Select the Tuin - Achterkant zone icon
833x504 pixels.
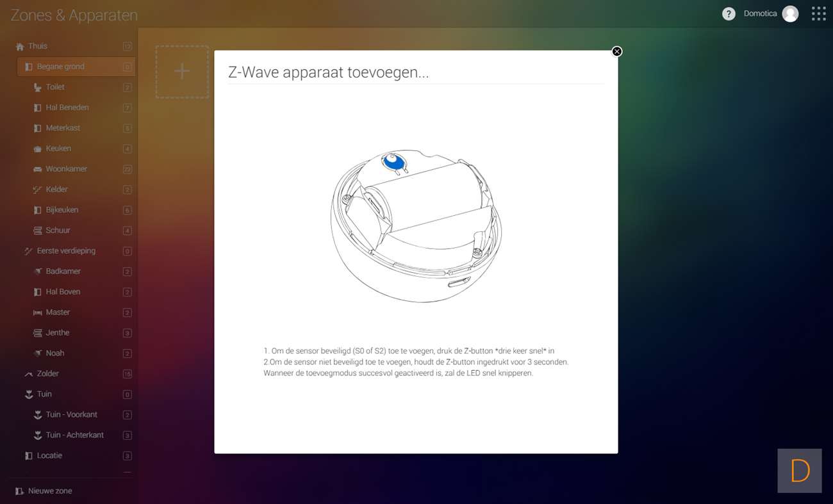point(37,435)
